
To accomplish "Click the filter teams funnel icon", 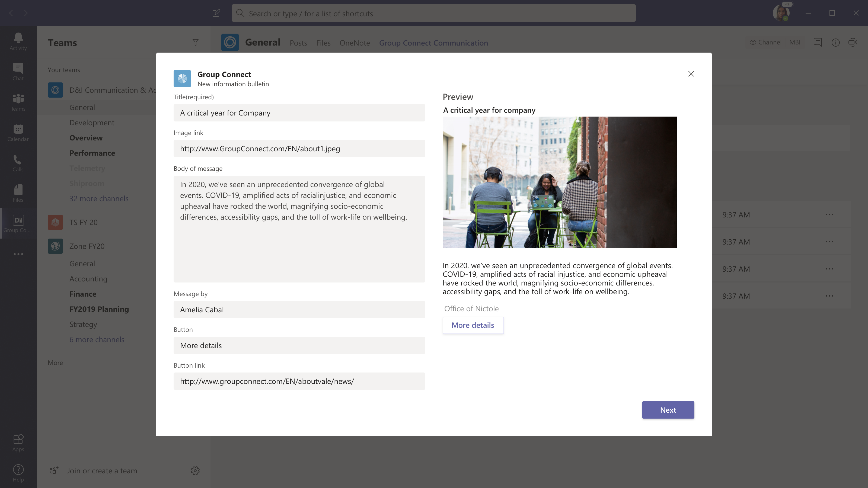I will 195,43.
